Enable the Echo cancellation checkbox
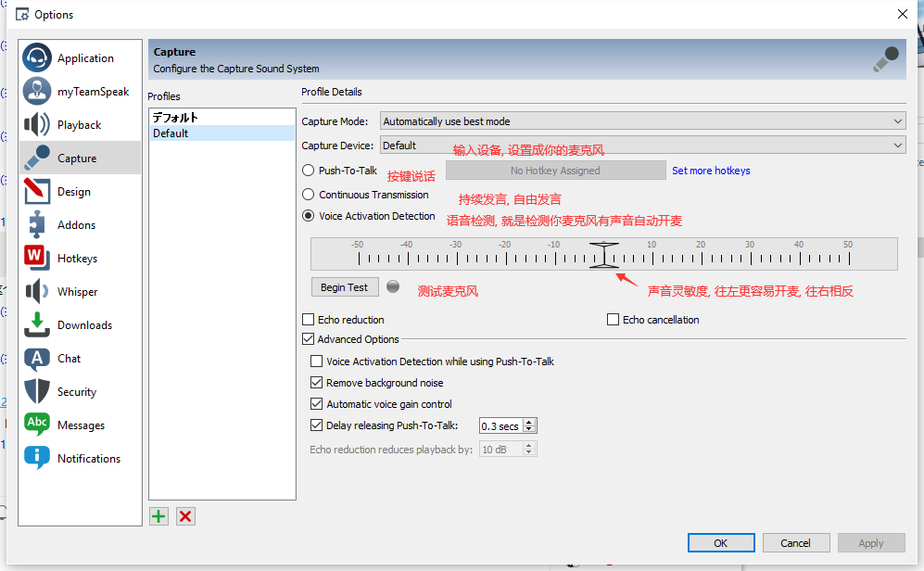Viewport: 924px width, 571px height. click(x=613, y=320)
